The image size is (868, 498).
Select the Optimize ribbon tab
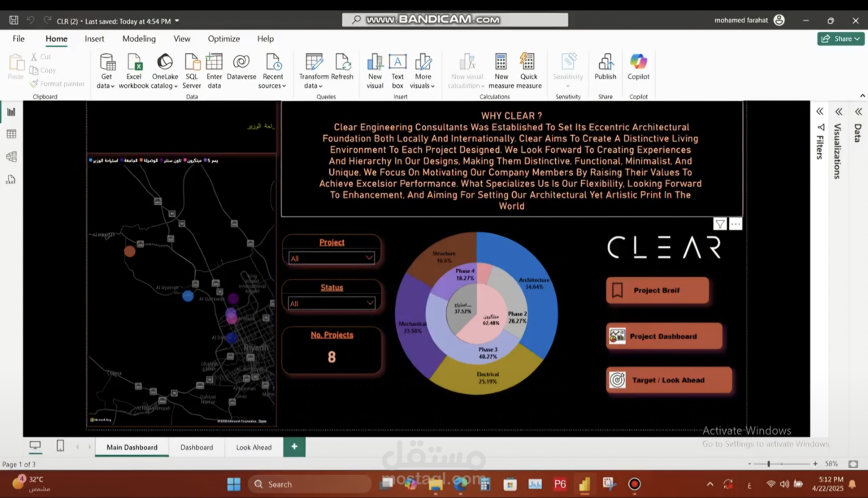[224, 39]
